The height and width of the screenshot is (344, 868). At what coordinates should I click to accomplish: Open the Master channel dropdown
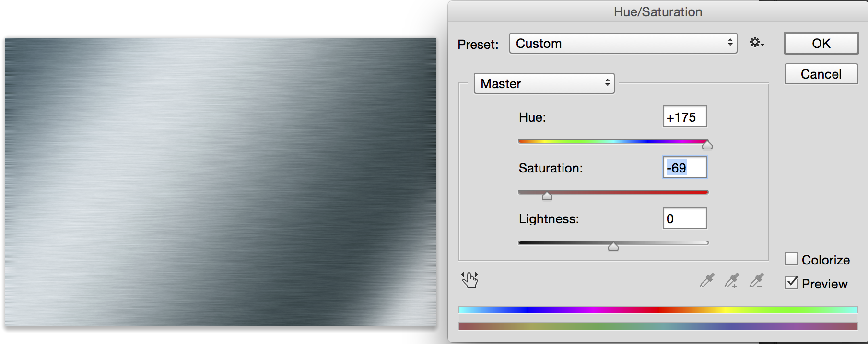pyautogui.click(x=544, y=84)
